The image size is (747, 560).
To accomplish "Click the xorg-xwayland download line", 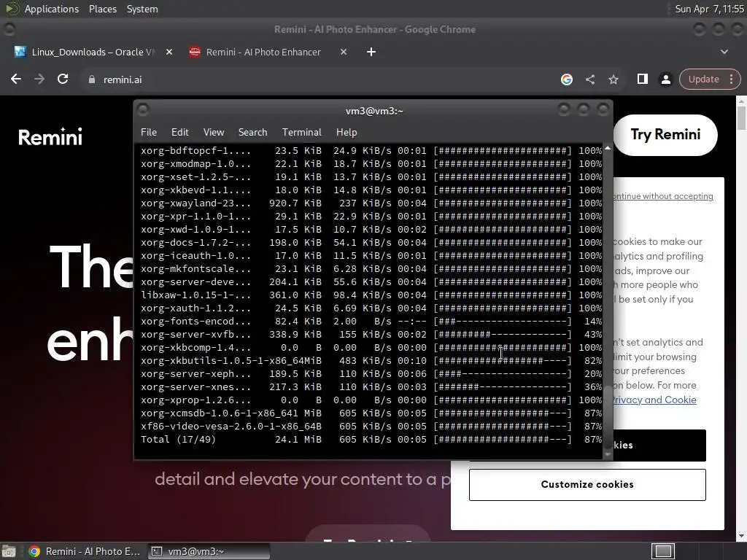I will [x=371, y=203].
